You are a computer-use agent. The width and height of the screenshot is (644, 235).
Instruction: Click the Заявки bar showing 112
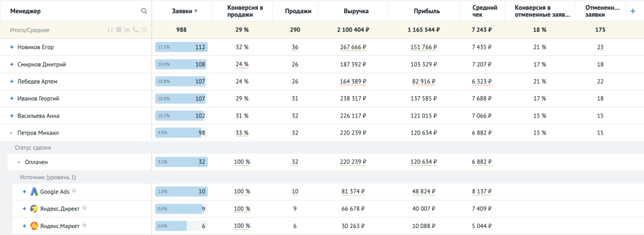181,47
